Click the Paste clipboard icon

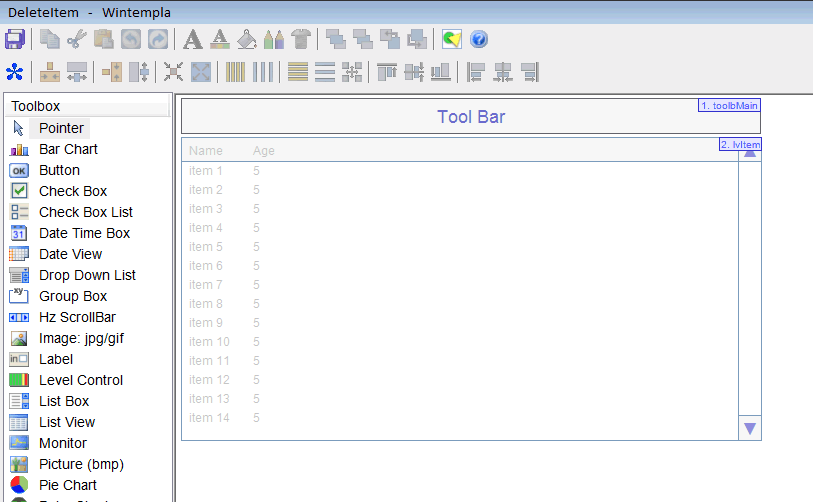click(x=104, y=39)
